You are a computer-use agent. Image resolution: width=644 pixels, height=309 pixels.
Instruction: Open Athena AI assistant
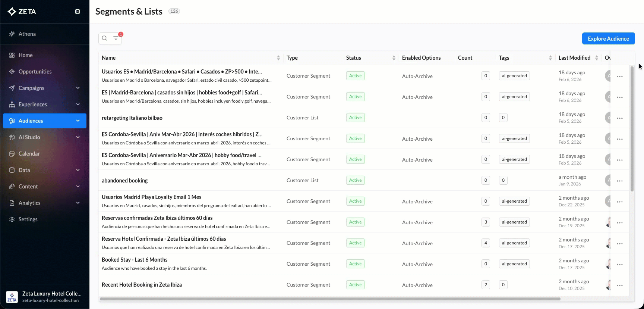coord(27,34)
